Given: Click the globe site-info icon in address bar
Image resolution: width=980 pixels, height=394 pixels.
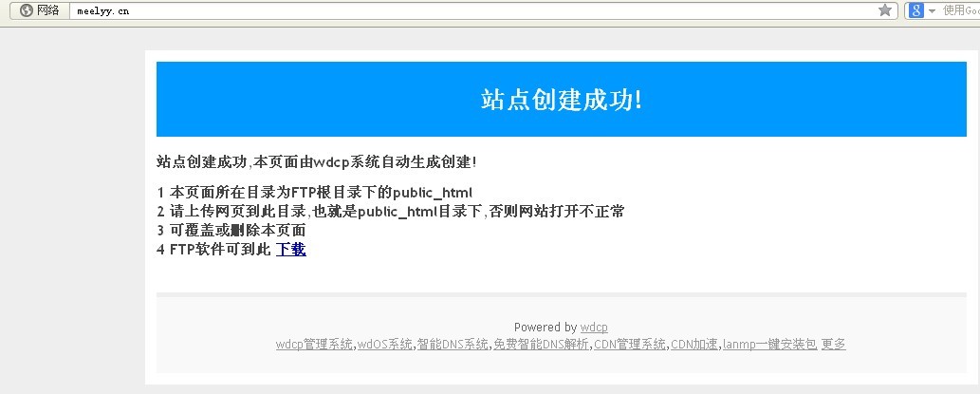Looking at the screenshot, I should (x=27, y=10).
